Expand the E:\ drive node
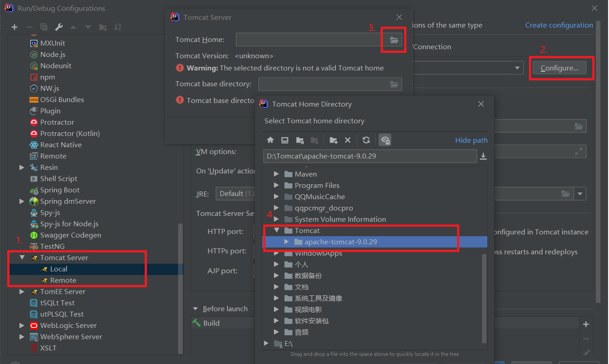The width and height of the screenshot is (609, 364). pos(266,344)
